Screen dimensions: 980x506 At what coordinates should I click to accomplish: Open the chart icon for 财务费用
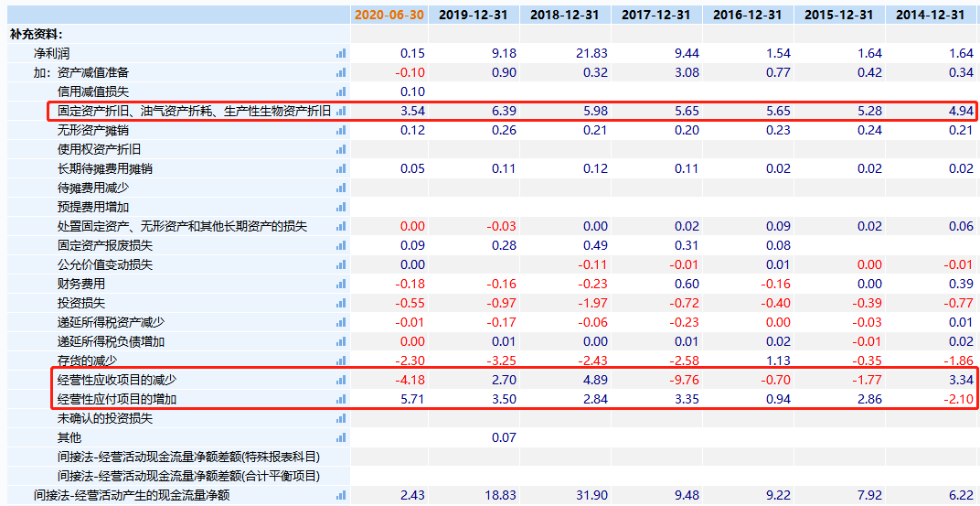341,284
